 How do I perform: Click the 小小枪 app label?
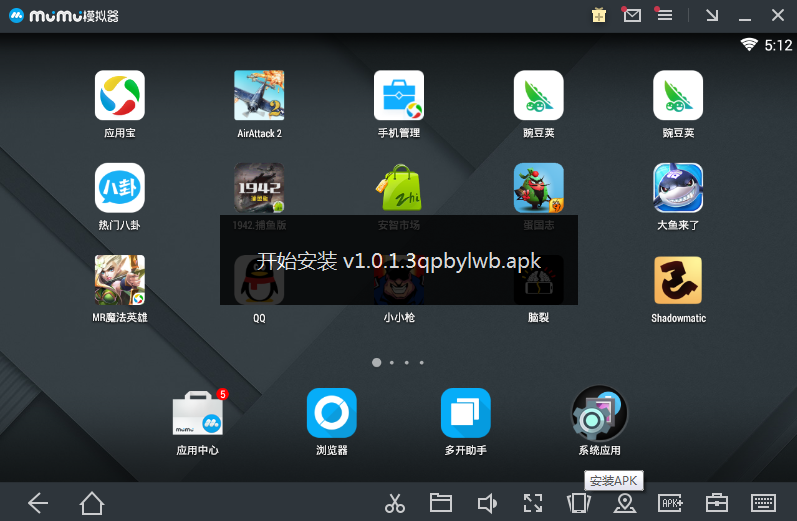(399, 318)
